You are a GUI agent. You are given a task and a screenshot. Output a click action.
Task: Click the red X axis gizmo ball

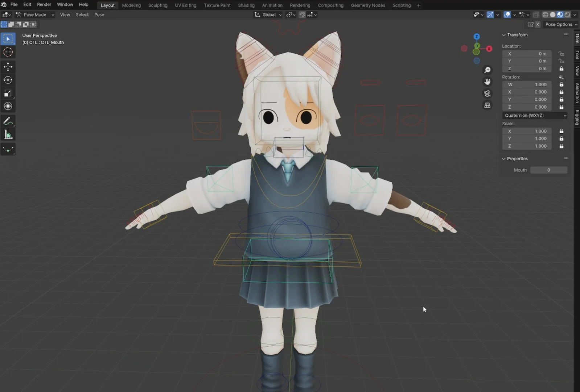point(489,49)
